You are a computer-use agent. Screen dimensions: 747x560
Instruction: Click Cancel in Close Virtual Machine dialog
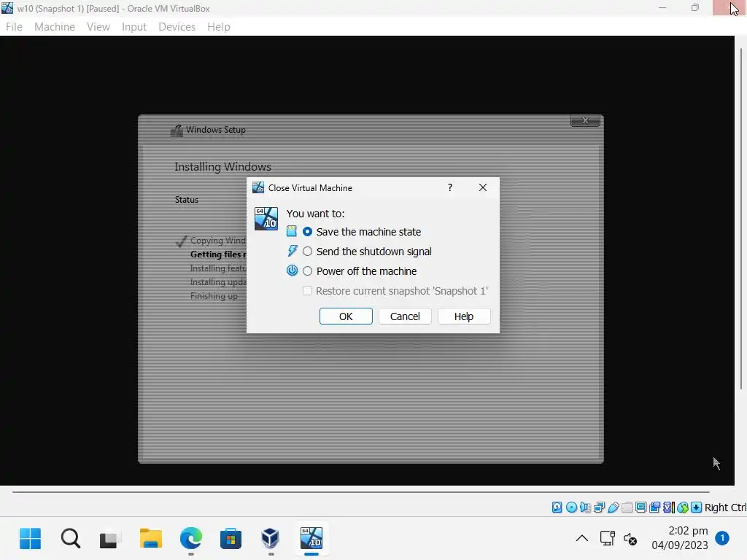click(x=405, y=316)
